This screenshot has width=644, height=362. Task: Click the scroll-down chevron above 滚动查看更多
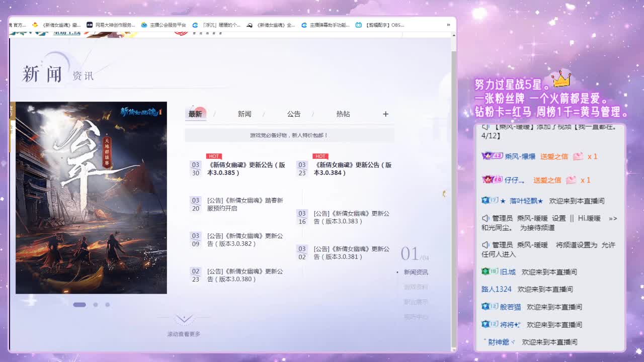[184, 319]
